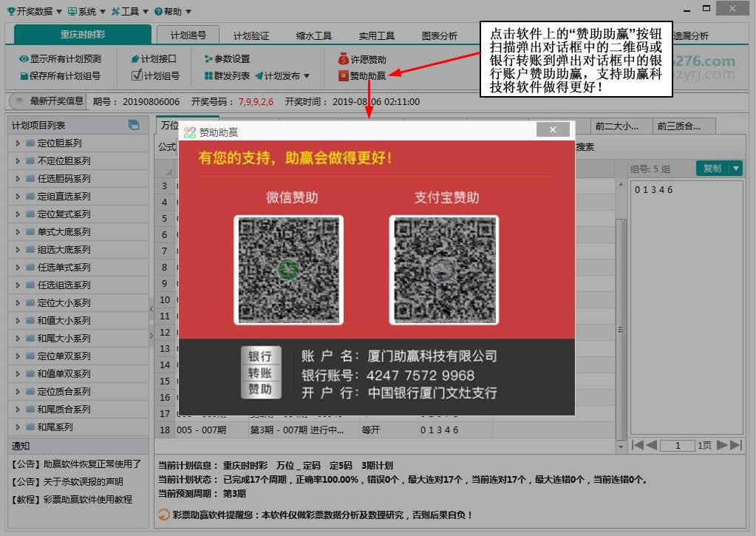Open notice 助赢软件恢复正常使用了

click(x=76, y=464)
